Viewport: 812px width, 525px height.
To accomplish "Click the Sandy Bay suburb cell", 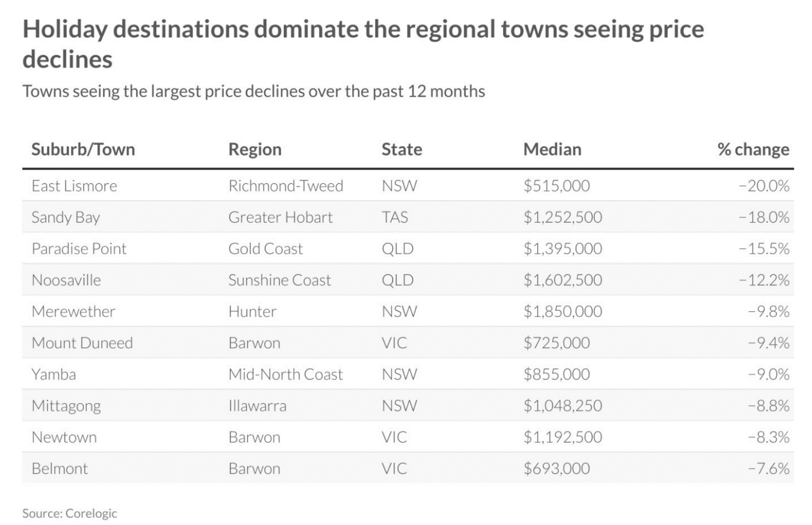I will tap(65, 217).
